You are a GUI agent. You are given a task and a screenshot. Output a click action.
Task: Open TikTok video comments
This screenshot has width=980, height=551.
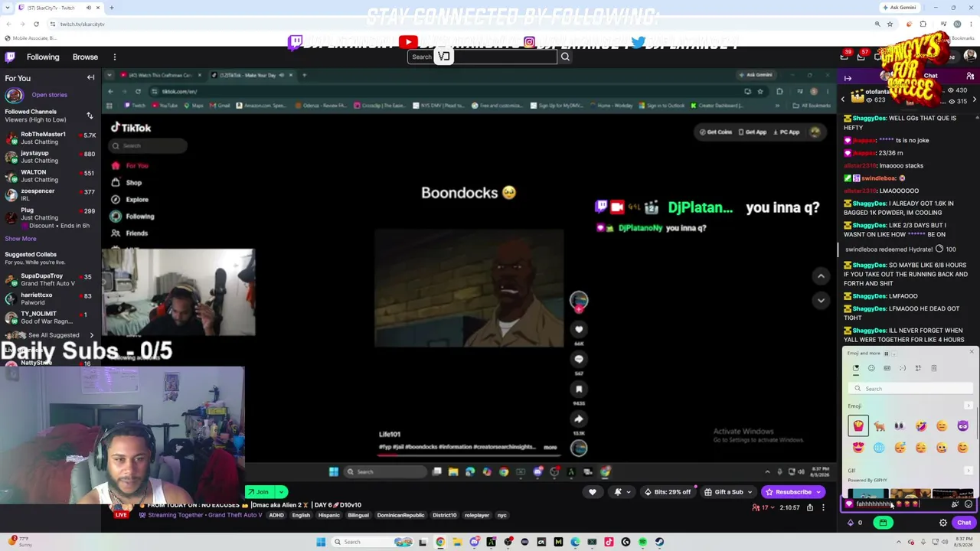point(579,359)
